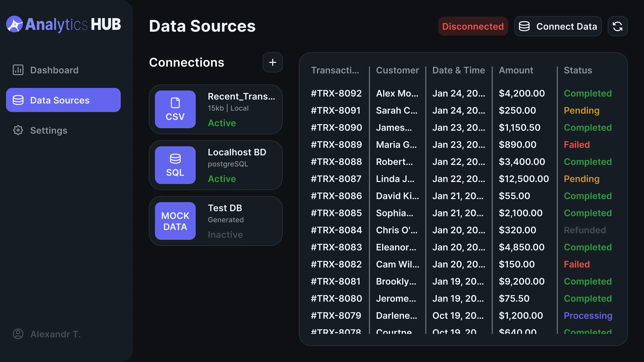Click the CSV file icon tile
This screenshot has width=644, height=362.
[175, 109]
